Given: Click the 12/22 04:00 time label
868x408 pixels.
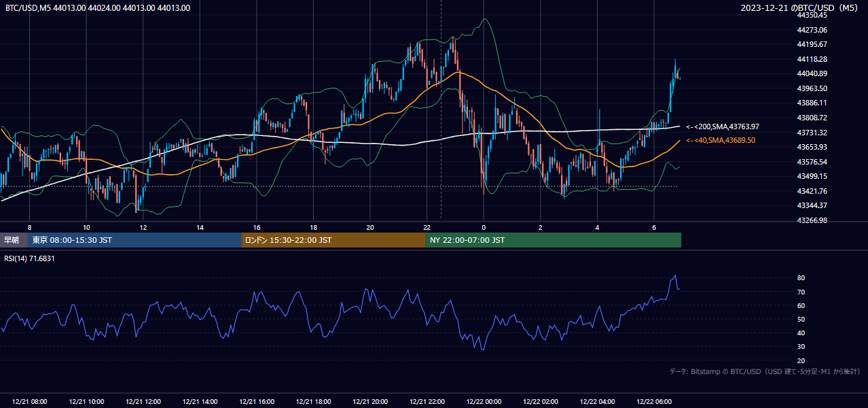Looking at the screenshot, I should [597, 402].
